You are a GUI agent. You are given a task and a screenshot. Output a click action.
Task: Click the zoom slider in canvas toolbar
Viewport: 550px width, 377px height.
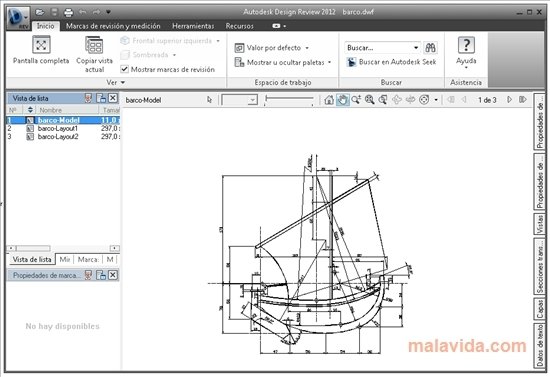(x=289, y=100)
